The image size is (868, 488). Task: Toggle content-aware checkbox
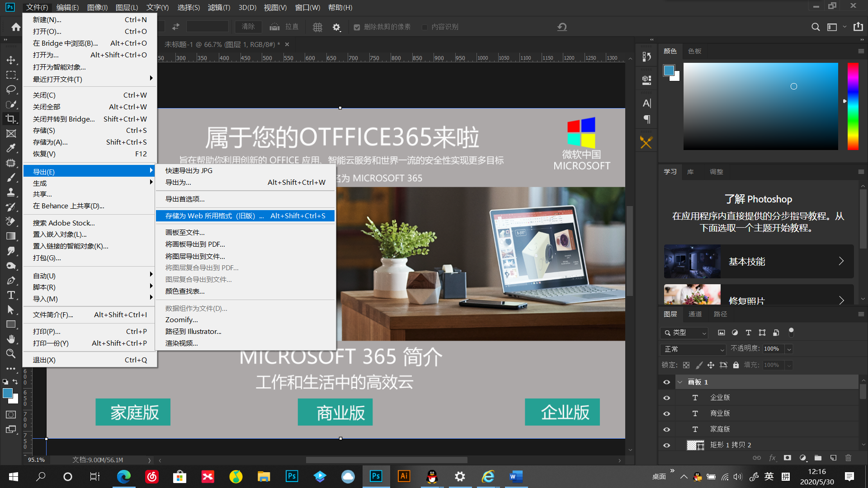coord(425,27)
